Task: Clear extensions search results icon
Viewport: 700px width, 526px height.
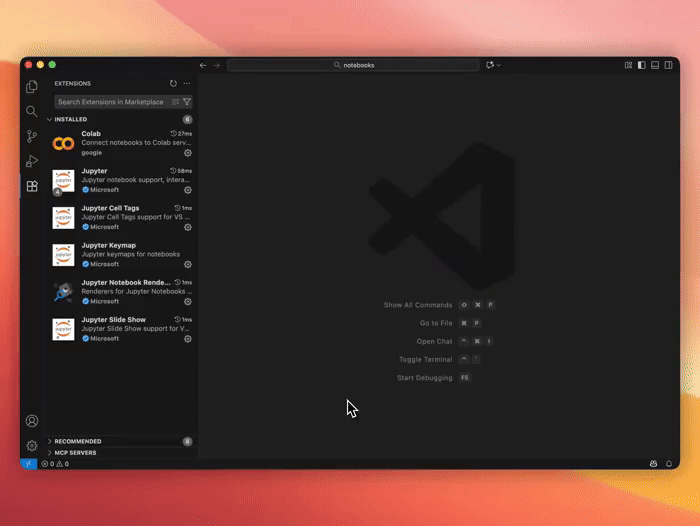Action: [175, 102]
